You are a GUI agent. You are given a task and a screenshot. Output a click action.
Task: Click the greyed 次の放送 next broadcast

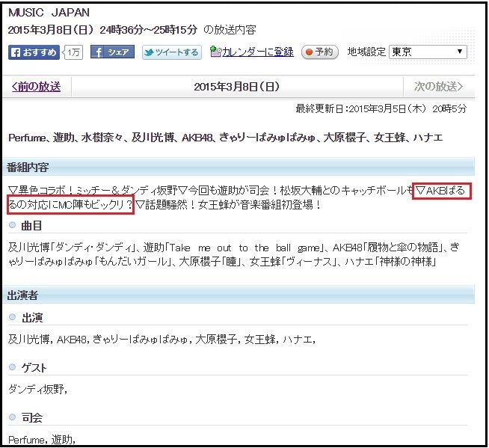438,87
